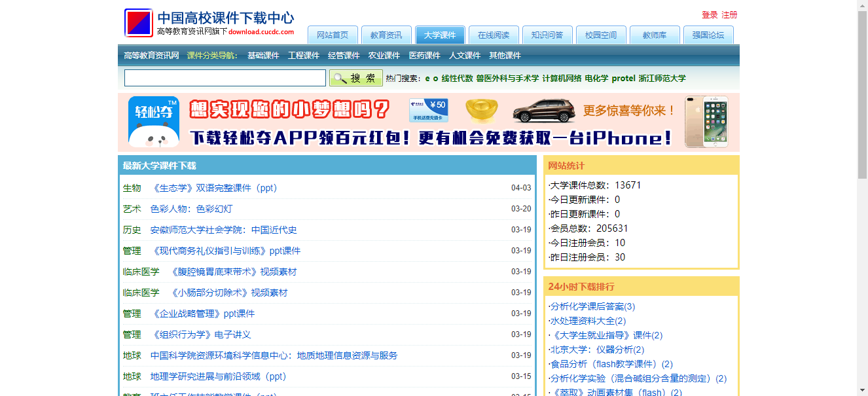Open 安徽师范大学社会学院：中国近代史 link
The width and height of the screenshot is (868, 396).
coord(224,230)
